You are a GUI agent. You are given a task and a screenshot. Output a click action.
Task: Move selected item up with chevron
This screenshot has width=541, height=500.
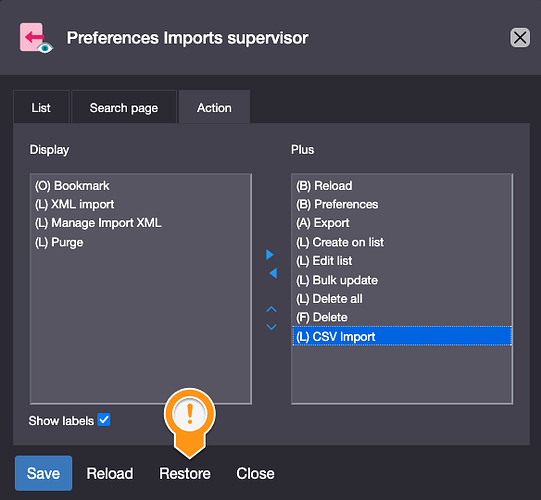pyautogui.click(x=272, y=309)
